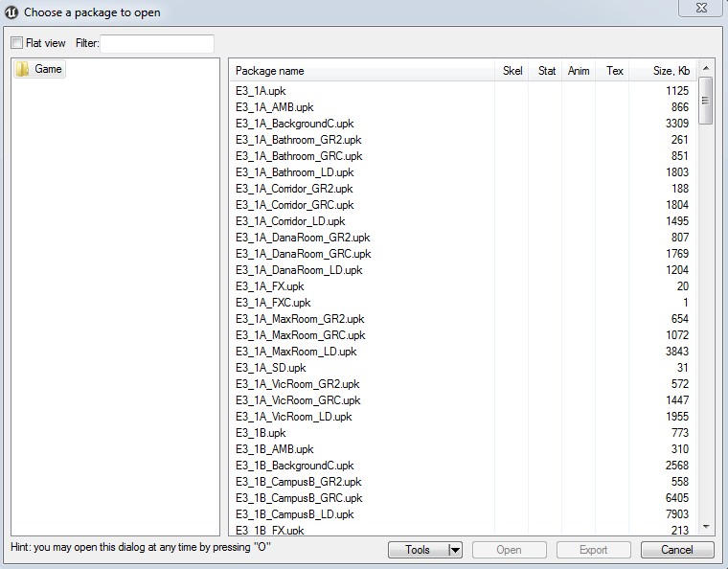Select package E3_1B.upk

point(463,433)
